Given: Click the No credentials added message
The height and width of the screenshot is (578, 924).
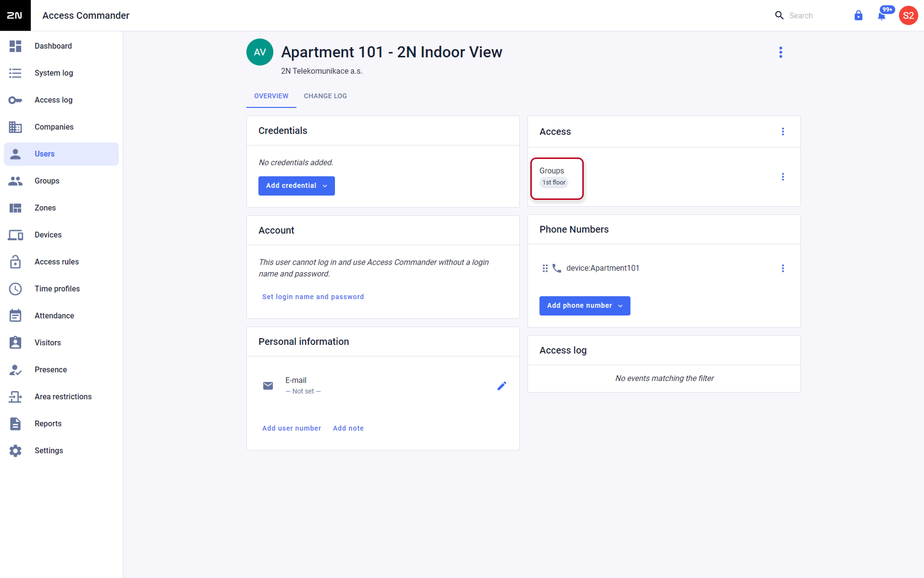Looking at the screenshot, I should 296,163.
